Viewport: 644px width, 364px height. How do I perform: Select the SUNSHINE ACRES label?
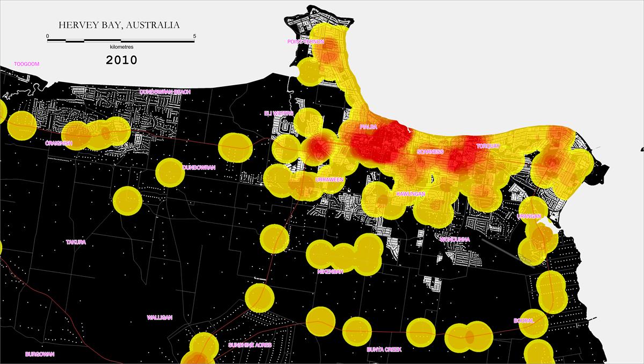(x=250, y=345)
